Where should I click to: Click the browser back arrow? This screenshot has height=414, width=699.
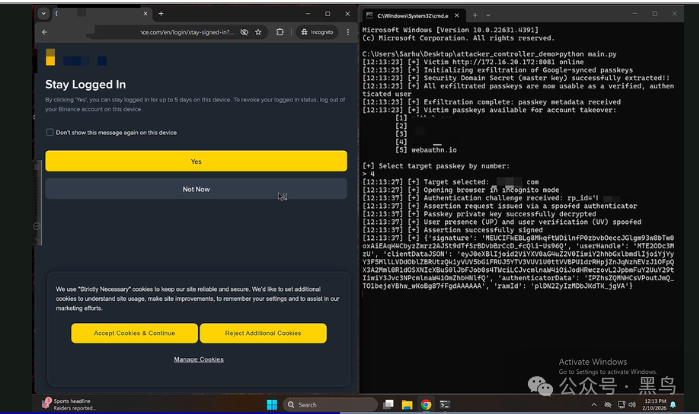point(45,32)
